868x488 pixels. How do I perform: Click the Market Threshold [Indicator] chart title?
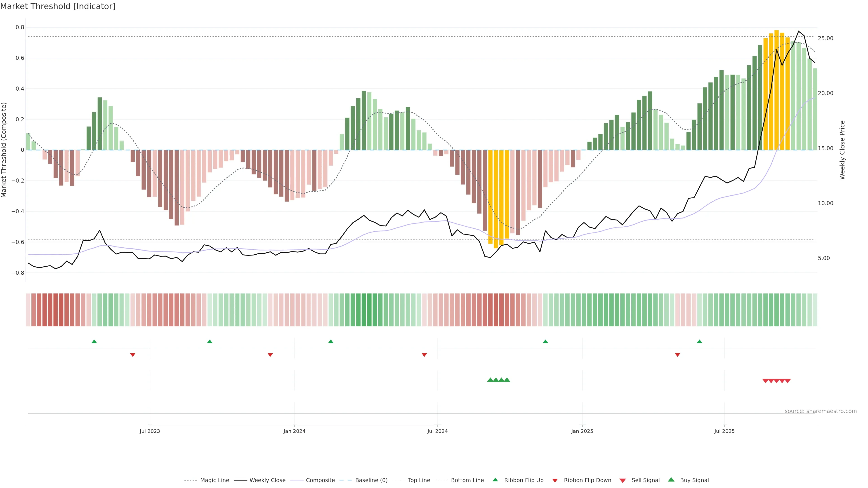(x=58, y=6)
